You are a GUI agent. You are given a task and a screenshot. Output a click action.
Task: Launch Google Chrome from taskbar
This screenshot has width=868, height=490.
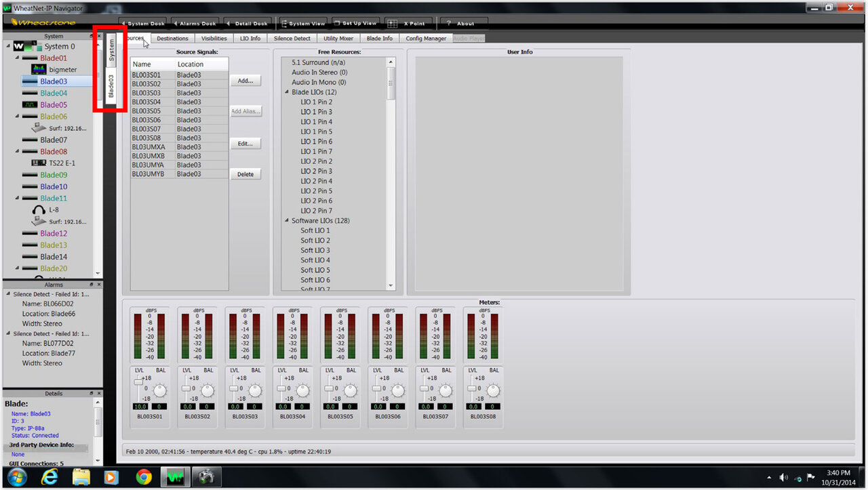click(143, 477)
